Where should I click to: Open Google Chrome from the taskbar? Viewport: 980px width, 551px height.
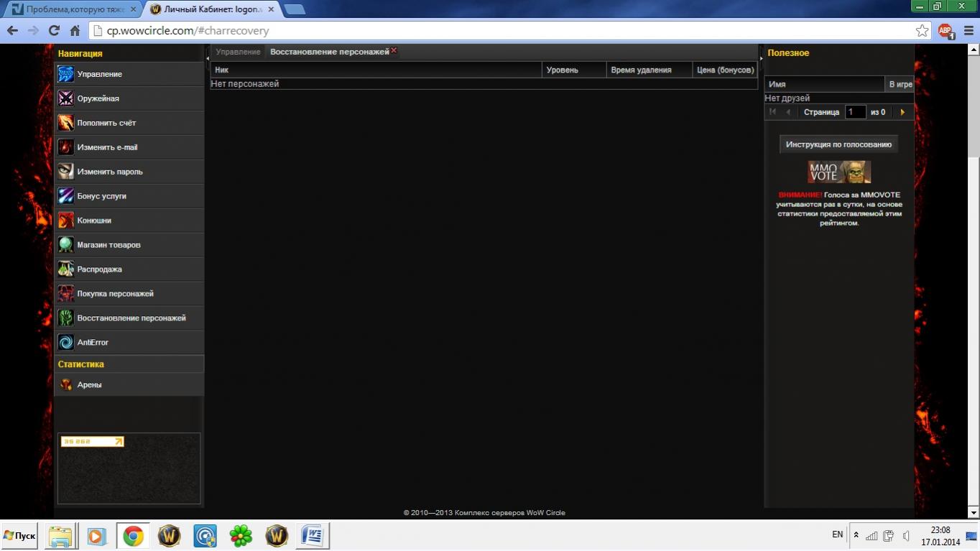point(133,536)
